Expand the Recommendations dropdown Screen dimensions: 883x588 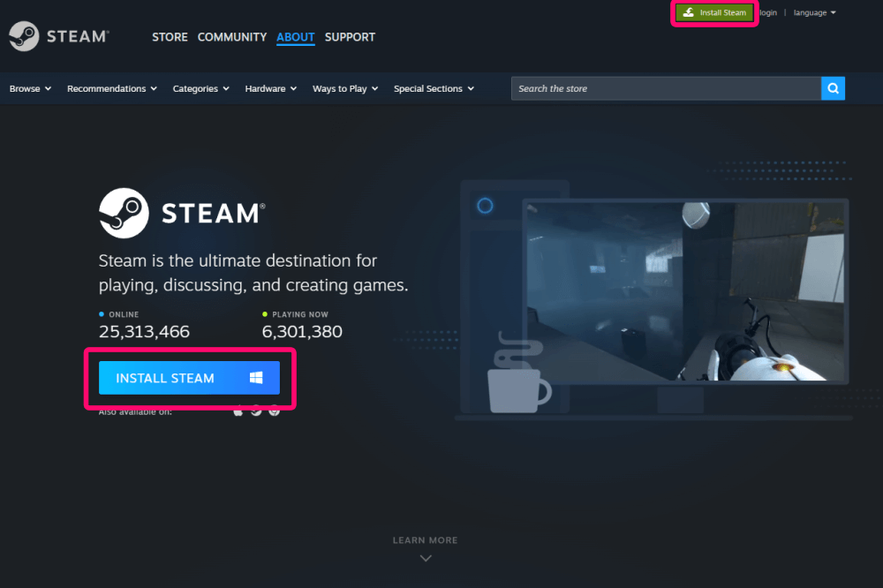tap(111, 88)
